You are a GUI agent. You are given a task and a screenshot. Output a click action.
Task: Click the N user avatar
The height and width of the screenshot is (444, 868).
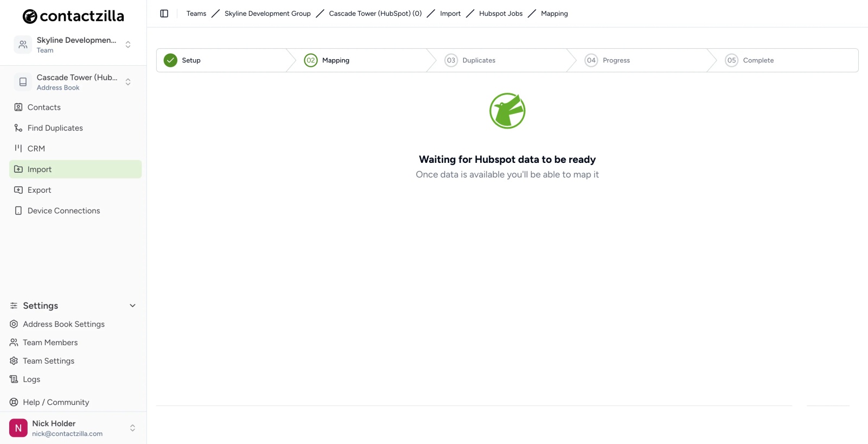coord(18,428)
